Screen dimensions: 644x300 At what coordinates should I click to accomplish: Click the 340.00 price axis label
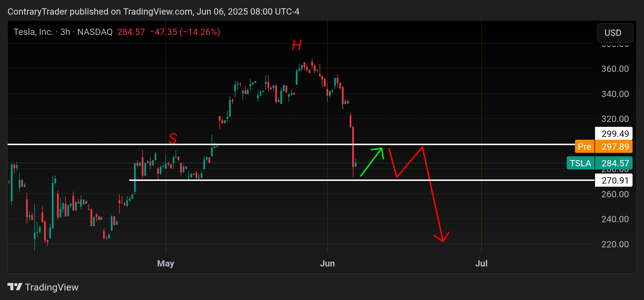click(615, 94)
